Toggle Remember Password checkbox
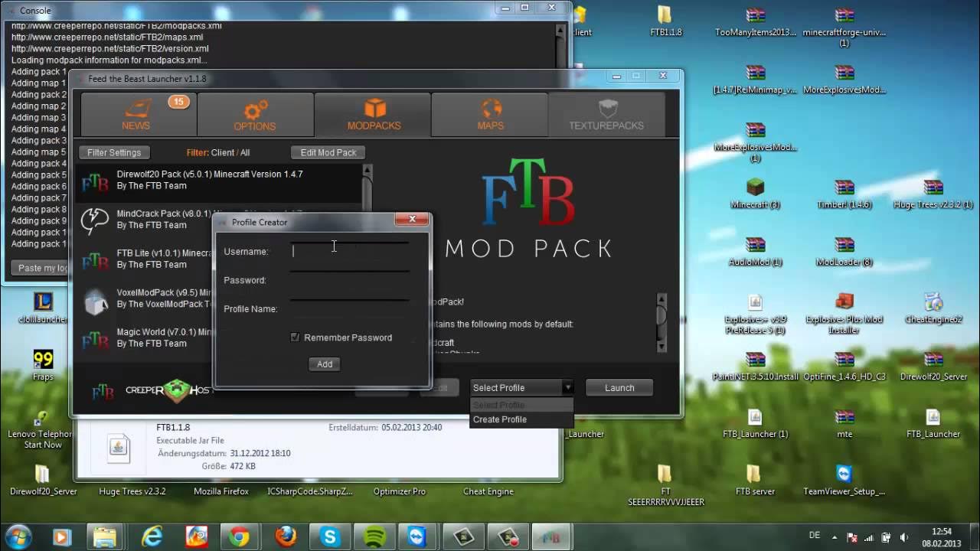This screenshot has width=980, height=551. coord(295,337)
